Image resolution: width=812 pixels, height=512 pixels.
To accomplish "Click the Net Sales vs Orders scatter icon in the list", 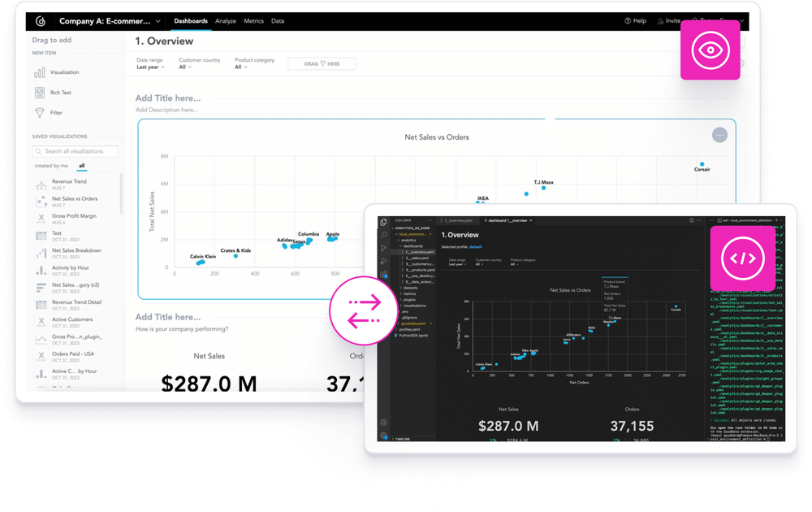I will (41, 202).
